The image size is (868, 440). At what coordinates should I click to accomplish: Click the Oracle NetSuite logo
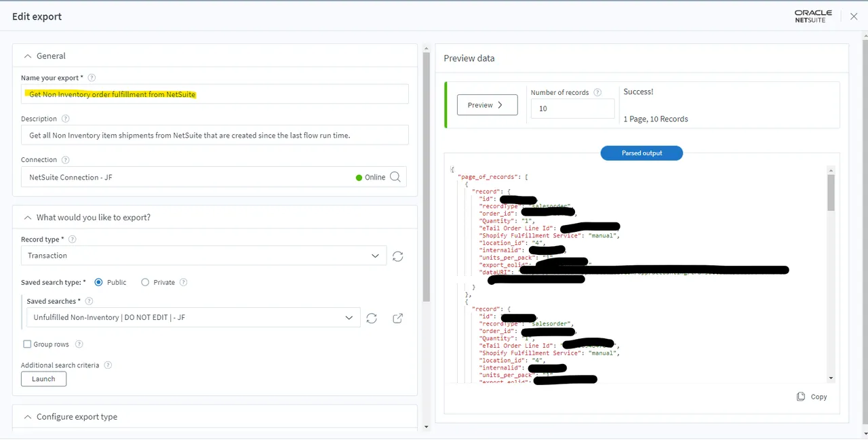coord(813,16)
